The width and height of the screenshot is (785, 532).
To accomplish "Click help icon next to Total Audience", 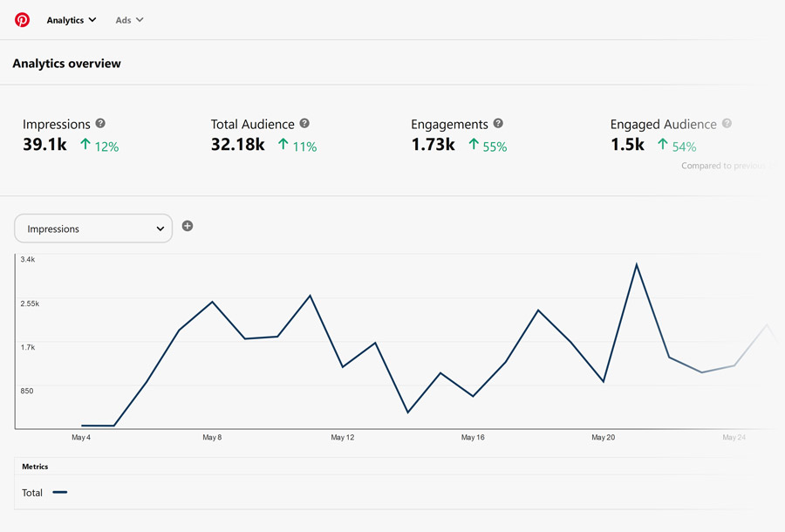I will tap(304, 123).
